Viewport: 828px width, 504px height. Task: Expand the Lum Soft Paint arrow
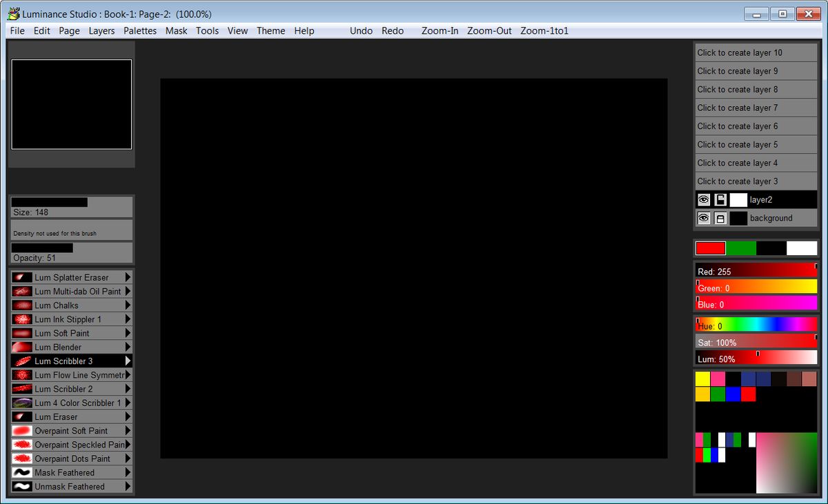(128, 333)
